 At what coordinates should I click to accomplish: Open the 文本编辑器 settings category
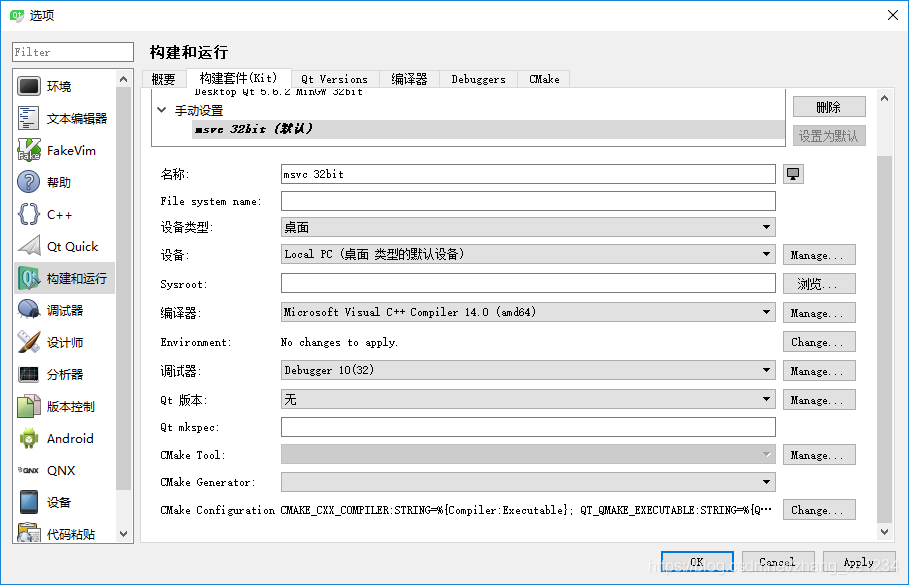pyautogui.click(x=64, y=118)
